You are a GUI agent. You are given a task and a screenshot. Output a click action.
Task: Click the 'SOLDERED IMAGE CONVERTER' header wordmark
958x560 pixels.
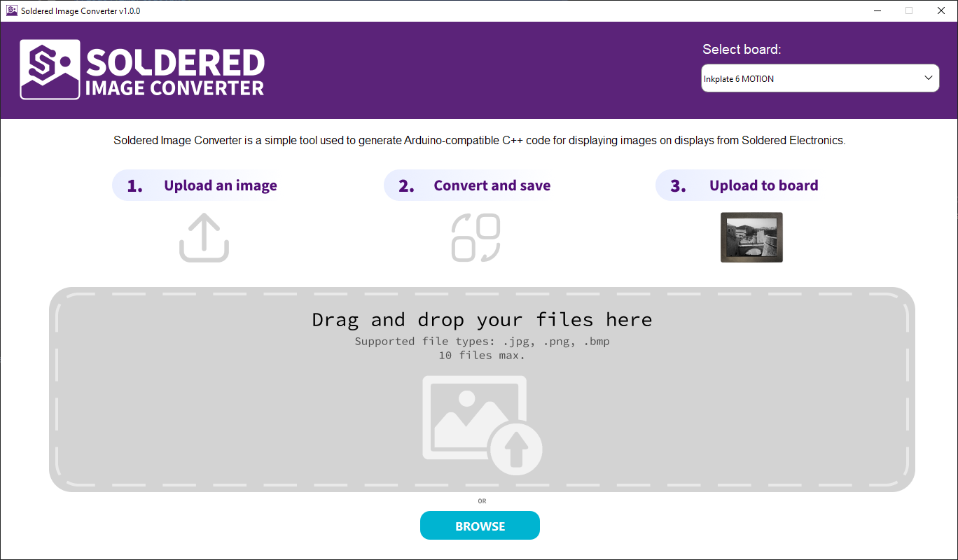(174, 72)
